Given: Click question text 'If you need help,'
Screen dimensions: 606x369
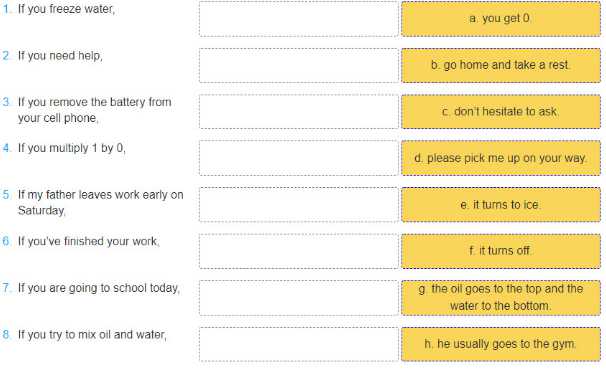Looking at the screenshot, I should (x=60, y=56).
